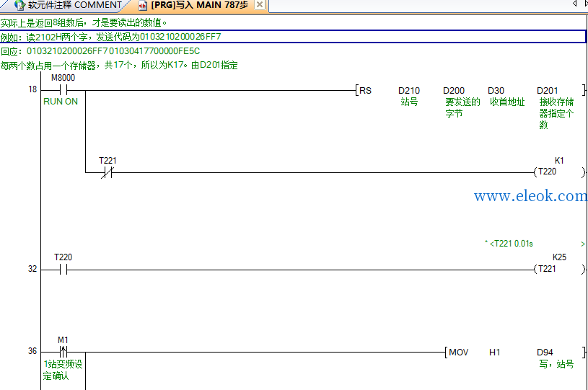Switch to the 软元件注释 COMMENT tab
The height and width of the screenshot is (390, 588).
[x=68, y=5]
